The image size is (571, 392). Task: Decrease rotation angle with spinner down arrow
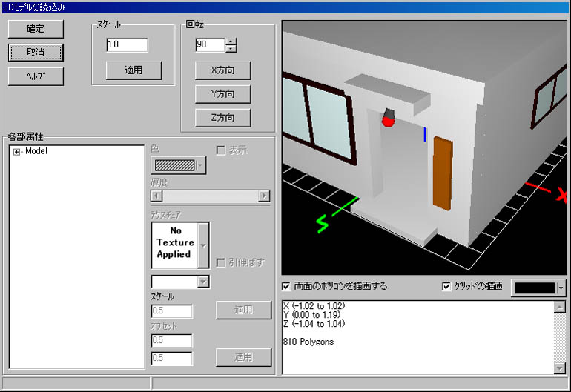231,48
